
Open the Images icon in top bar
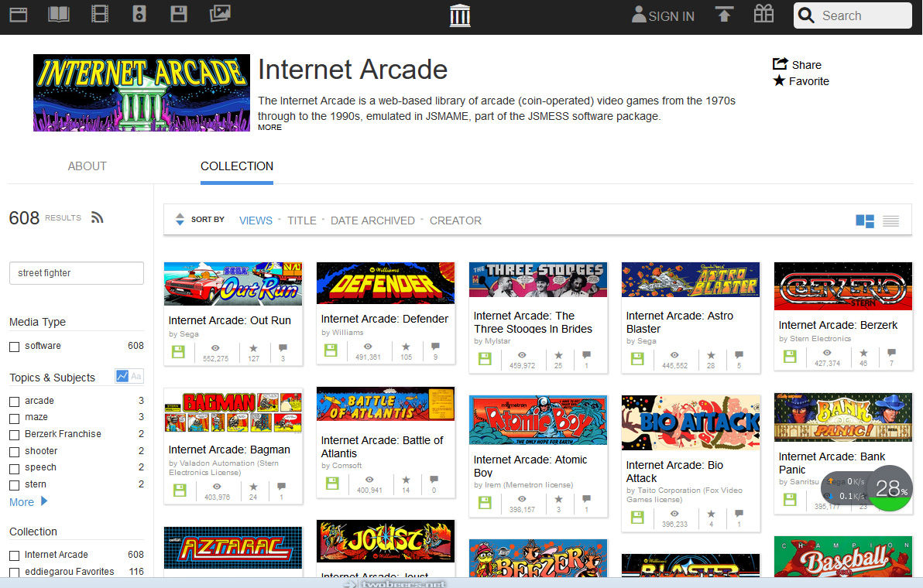[220, 13]
